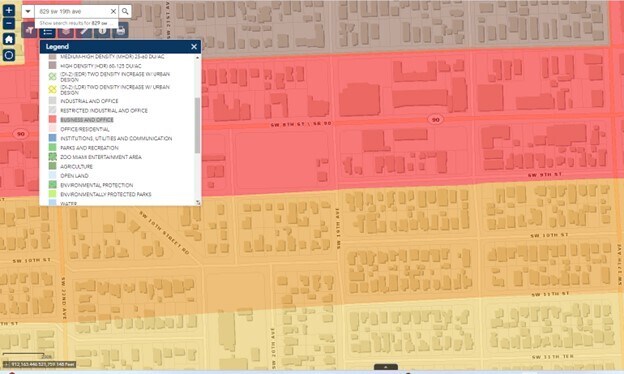
Task: Click the left-edge route 90 shield
Action: [21, 134]
